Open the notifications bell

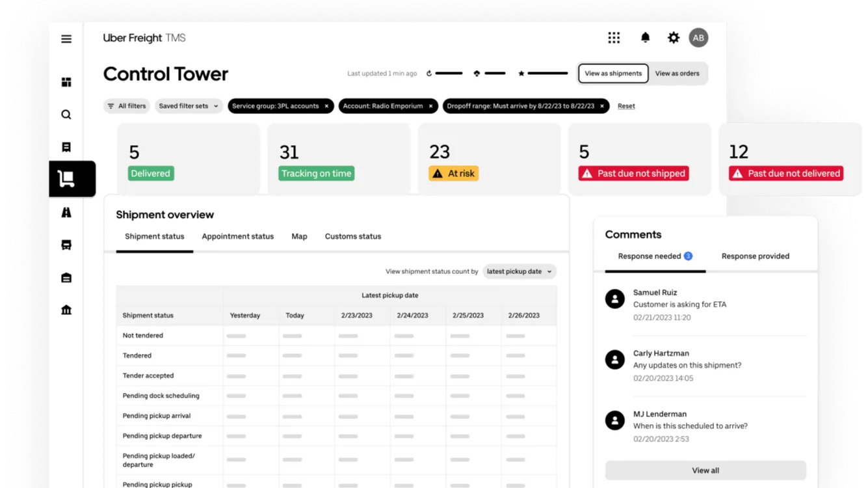(x=645, y=38)
